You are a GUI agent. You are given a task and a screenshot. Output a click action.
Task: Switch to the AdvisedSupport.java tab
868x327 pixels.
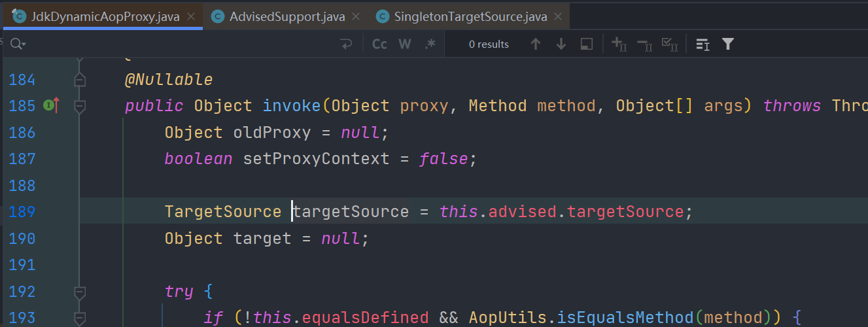pyautogui.click(x=286, y=16)
